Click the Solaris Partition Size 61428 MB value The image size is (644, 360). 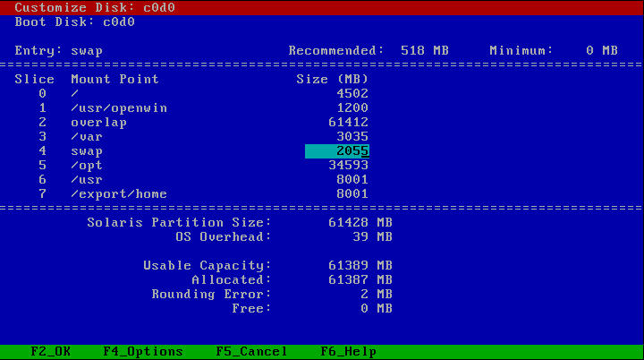point(360,223)
